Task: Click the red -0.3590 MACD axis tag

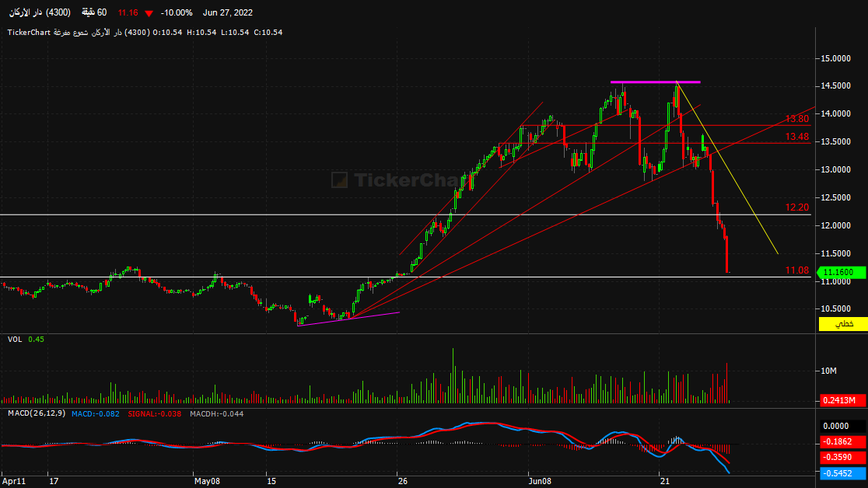Action: point(842,458)
